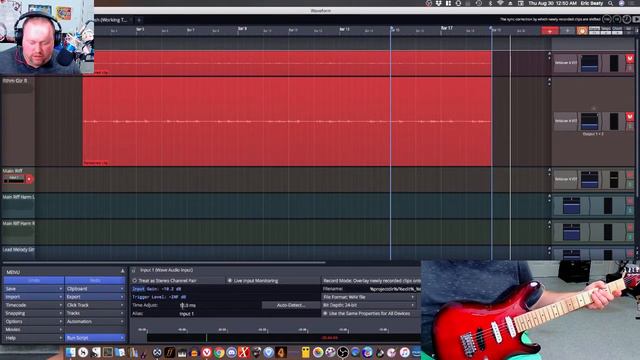Open the Bit Depth dropdown
Viewport: 640px width, 360px height.
click(x=369, y=305)
